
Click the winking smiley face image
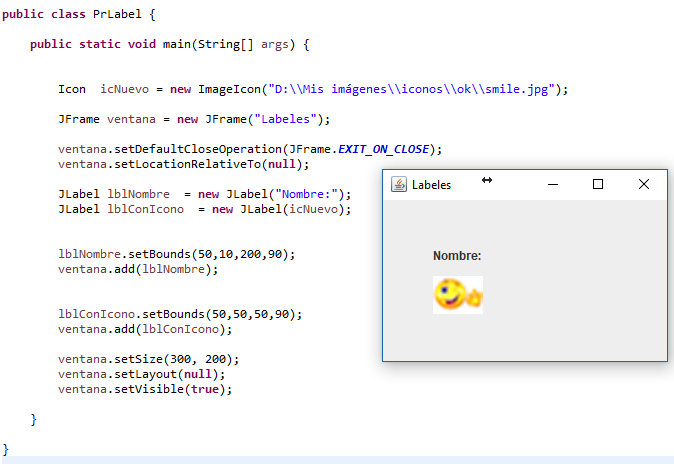457,295
